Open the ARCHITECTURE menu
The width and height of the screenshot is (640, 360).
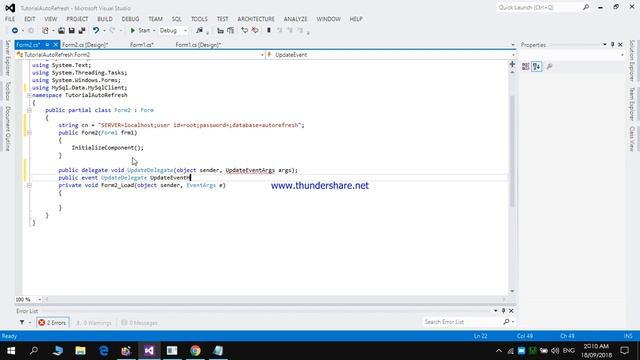click(x=256, y=19)
